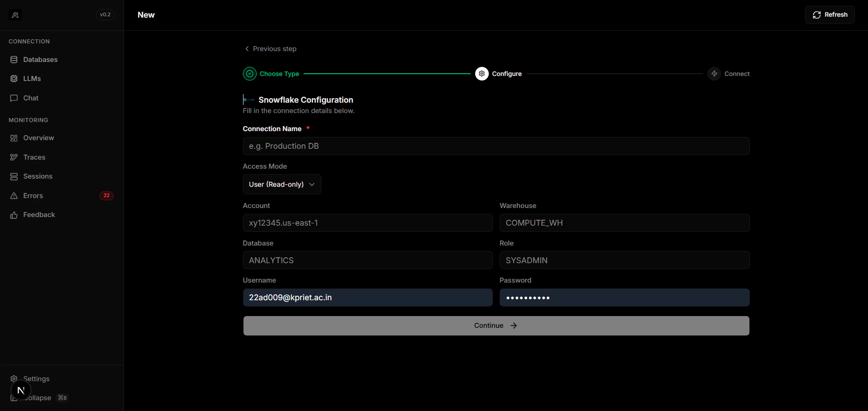
Task: Click the app logo icon in sidebar header
Action: (x=15, y=15)
